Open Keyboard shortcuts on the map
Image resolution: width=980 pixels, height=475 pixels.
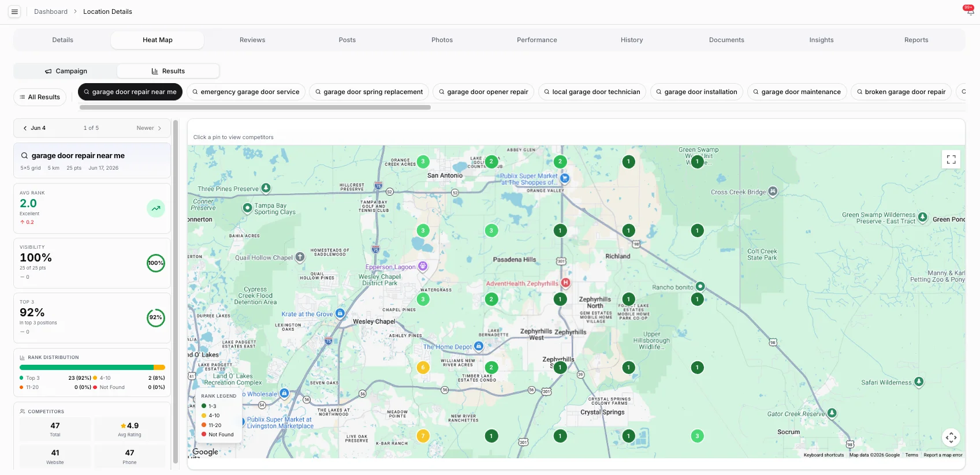click(x=824, y=455)
